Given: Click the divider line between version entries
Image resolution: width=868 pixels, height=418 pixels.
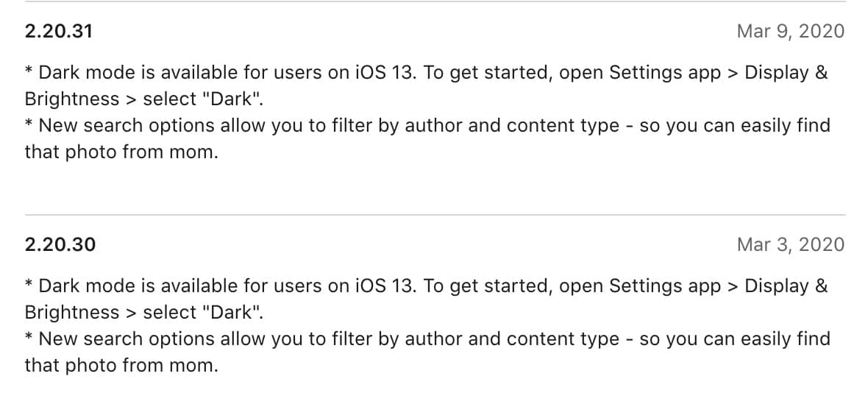Looking at the screenshot, I should coord(435,215).
